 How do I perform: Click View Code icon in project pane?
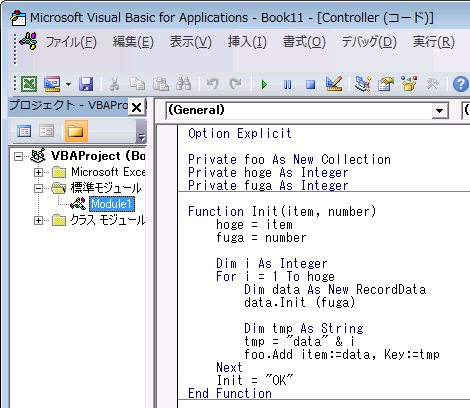pyautogui.click(x=24, y=131)
